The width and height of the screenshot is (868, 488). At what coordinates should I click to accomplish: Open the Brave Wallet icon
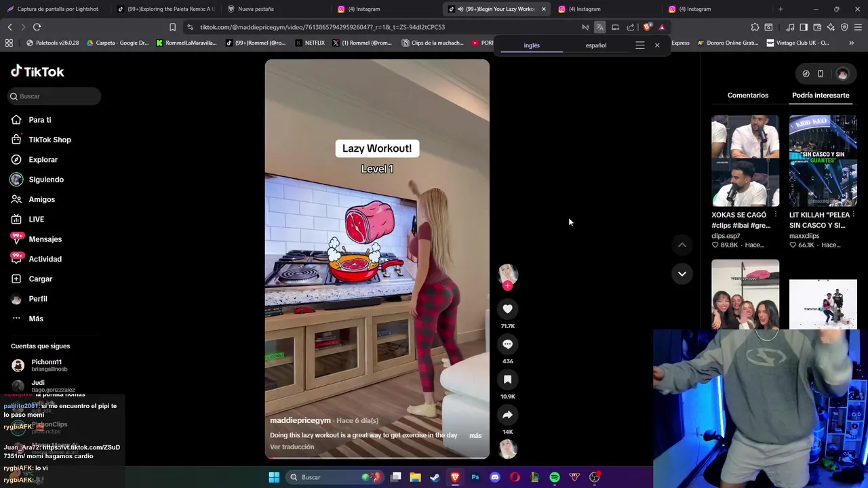click(817, 27)
